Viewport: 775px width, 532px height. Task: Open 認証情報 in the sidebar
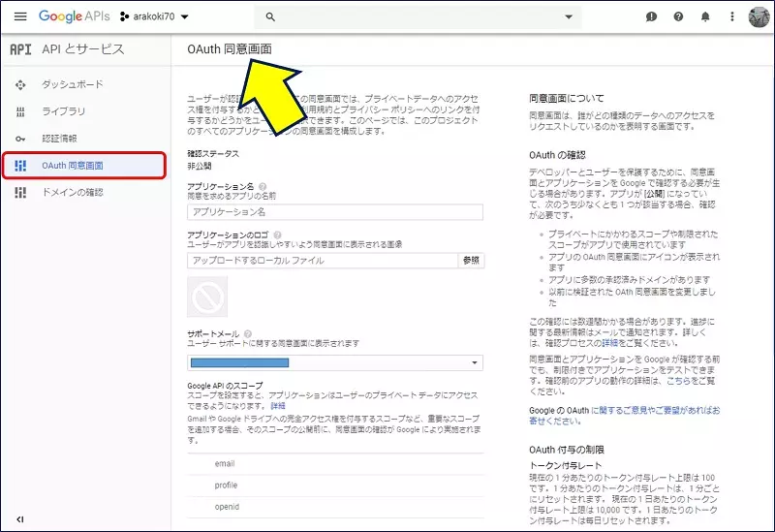click(x=60, y=139)
